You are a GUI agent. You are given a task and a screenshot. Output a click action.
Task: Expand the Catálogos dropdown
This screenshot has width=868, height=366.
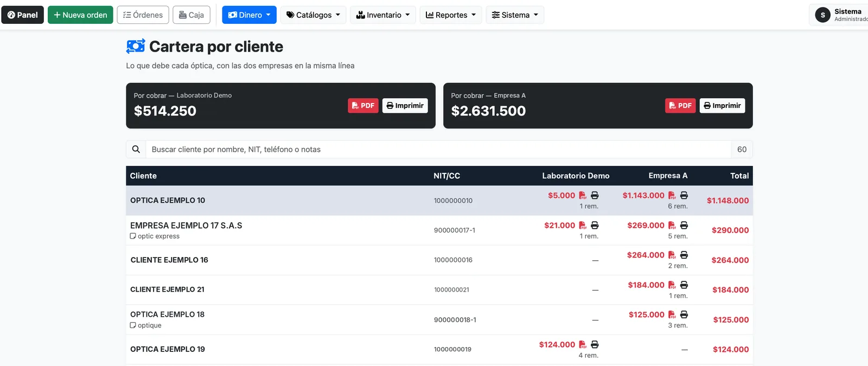point(313,15)
